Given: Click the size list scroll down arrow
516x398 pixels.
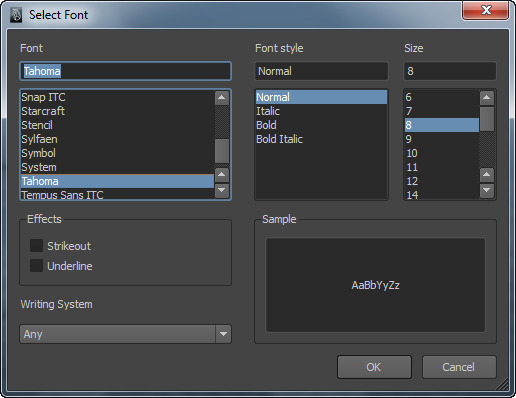Looking at the screenshot, I should pyautogui.click(x=487, y=190).
